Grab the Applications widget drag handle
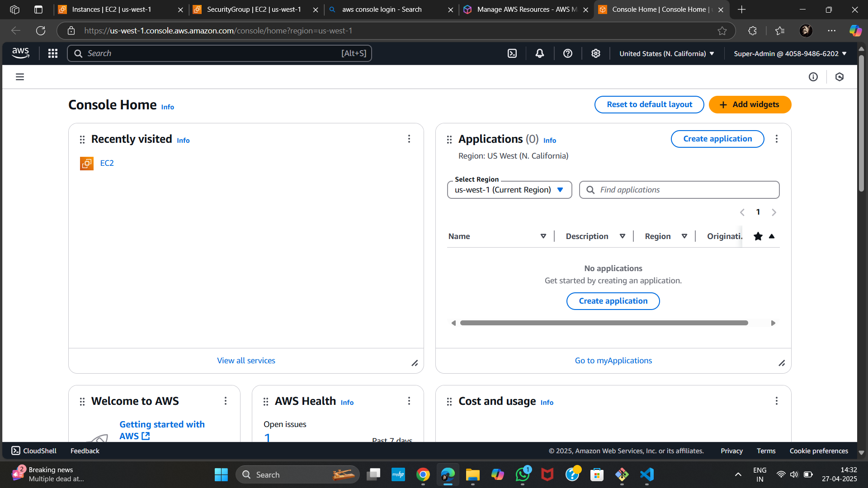Viewport: 868px width, 488px height. coord(449,140)
